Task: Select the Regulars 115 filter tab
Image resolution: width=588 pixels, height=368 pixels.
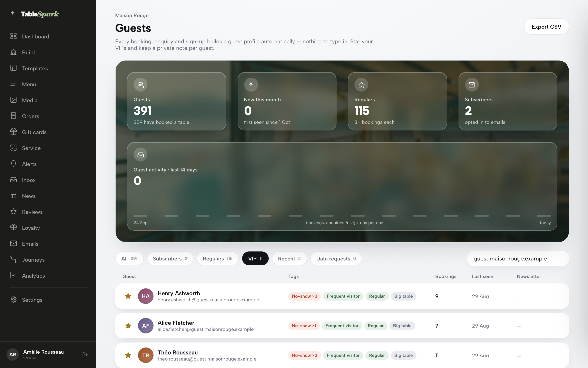Action: click(218, 258)
